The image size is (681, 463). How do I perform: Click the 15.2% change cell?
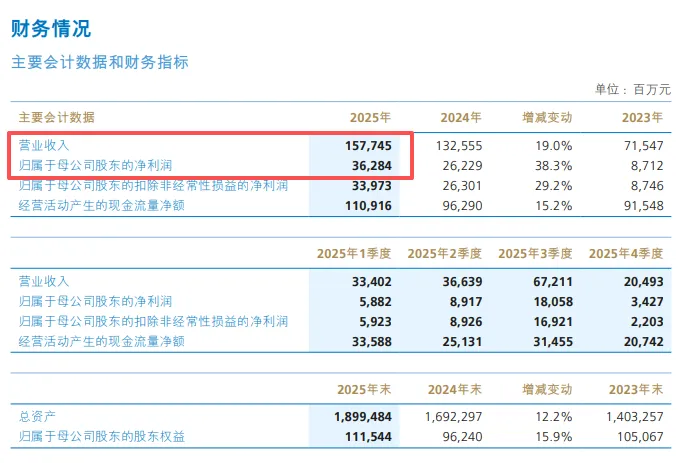554,205
